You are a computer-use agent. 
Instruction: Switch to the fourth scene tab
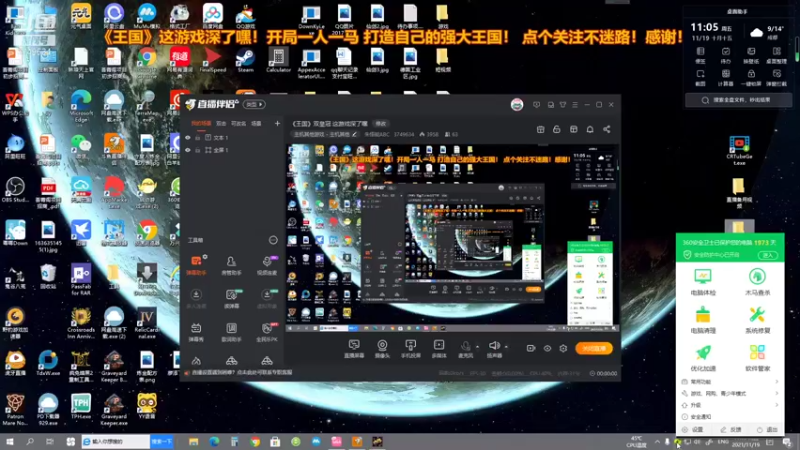[x=257, y=123]
